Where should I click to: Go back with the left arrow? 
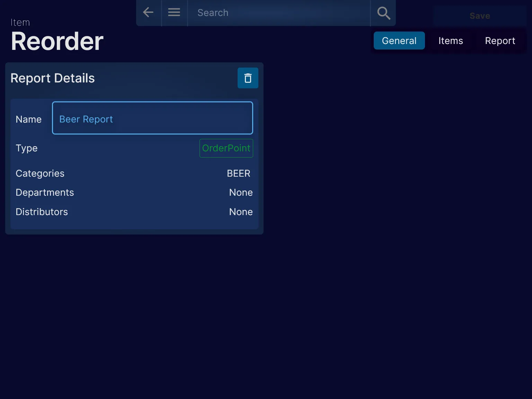tap(148, 12)
